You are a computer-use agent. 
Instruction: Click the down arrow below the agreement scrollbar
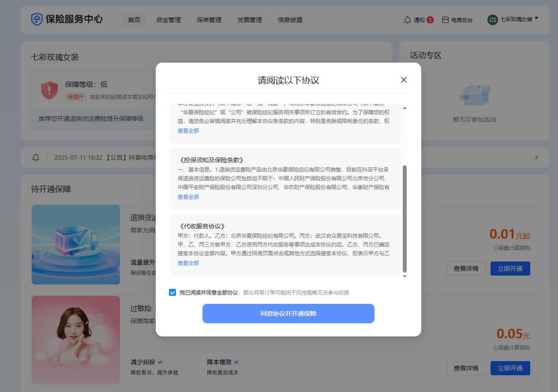point(404,276)
